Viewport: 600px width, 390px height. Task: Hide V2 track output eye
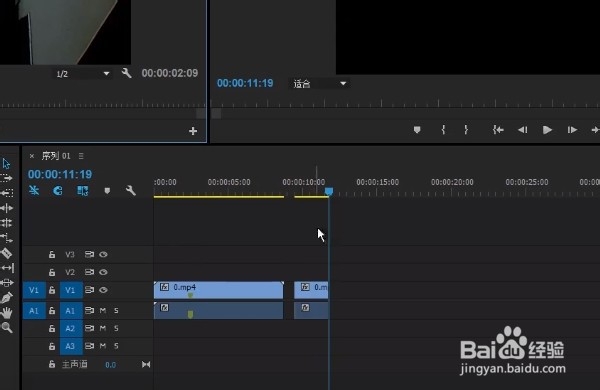coord(103,272)
